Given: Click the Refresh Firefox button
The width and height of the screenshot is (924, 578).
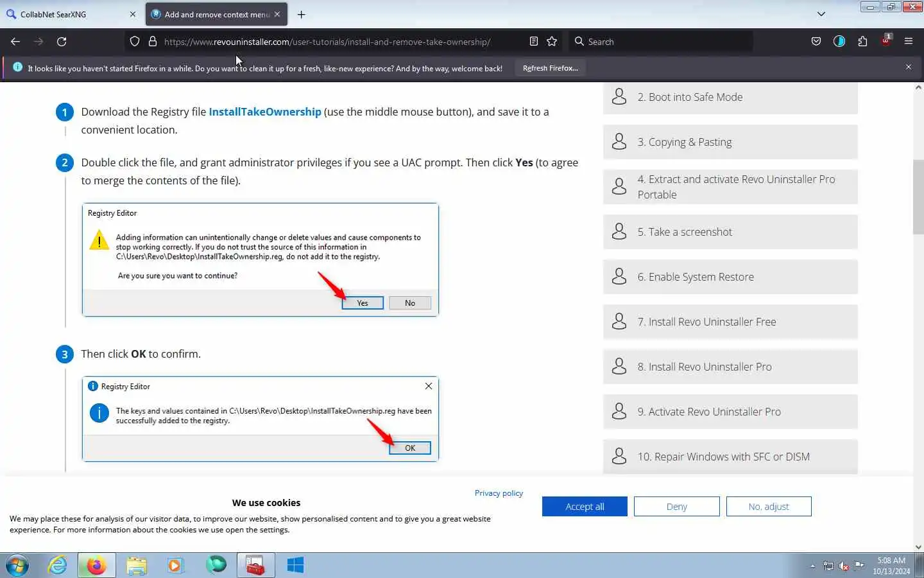Looking at the screenshot, I should (551, 68).
